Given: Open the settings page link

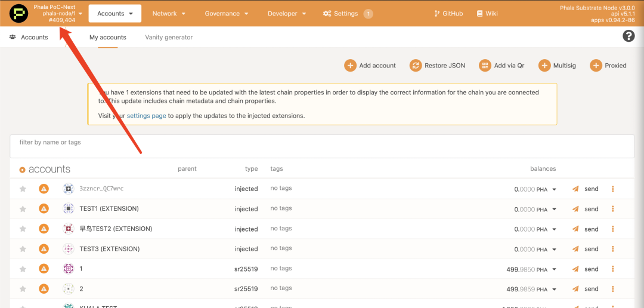Looking at the screenshot, I should pyautogui.click(x=146, y=116).
